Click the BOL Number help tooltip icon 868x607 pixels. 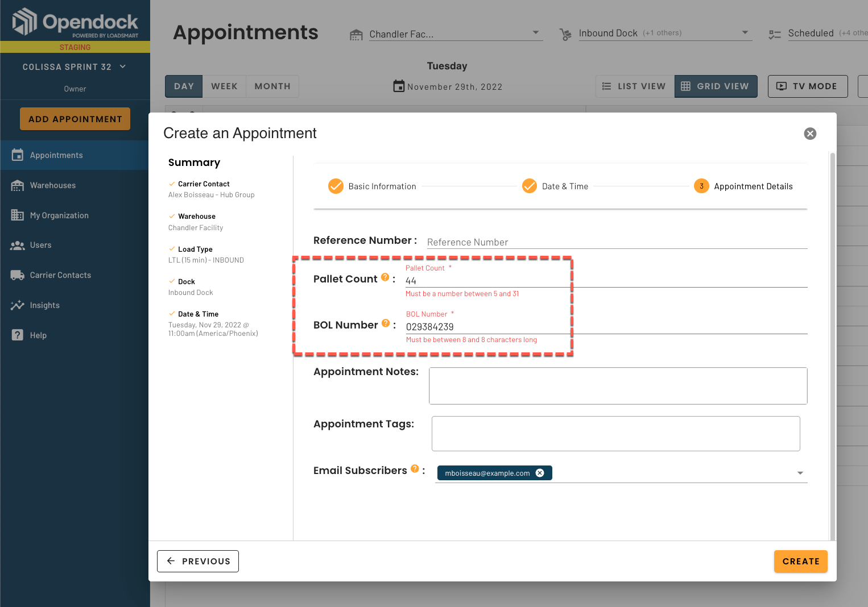(x=386, y=323)
